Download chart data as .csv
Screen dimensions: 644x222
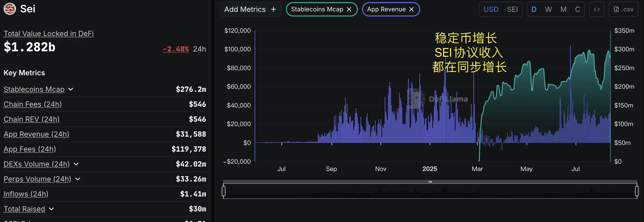click(x=623, y=9)
